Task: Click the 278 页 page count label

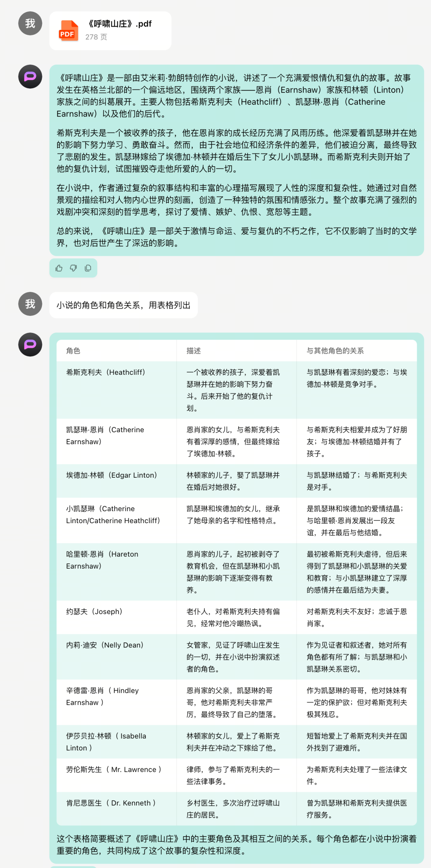Action: [x=96, y=37]
